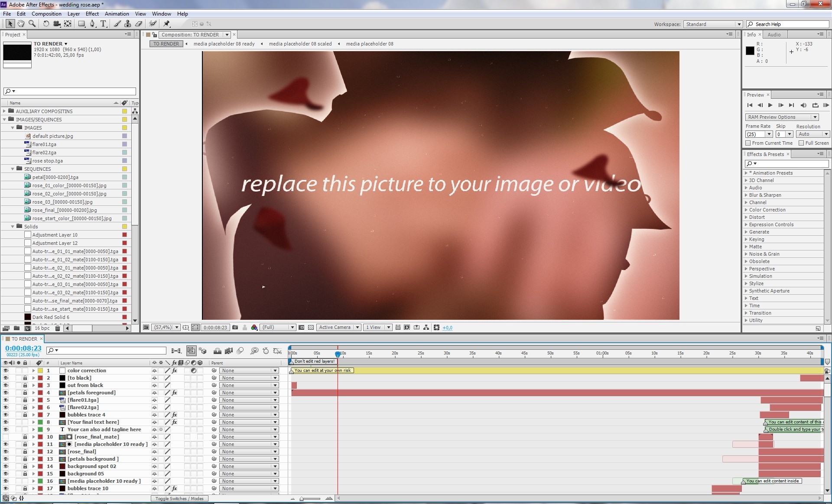Select the Eraser tool

coord(139,24)
